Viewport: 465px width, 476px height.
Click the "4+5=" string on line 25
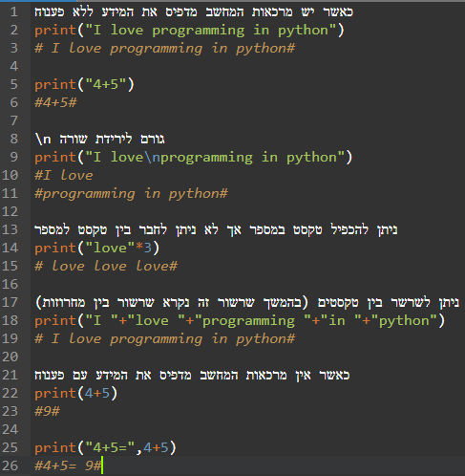pyautogui.click(x=110, y=447)
